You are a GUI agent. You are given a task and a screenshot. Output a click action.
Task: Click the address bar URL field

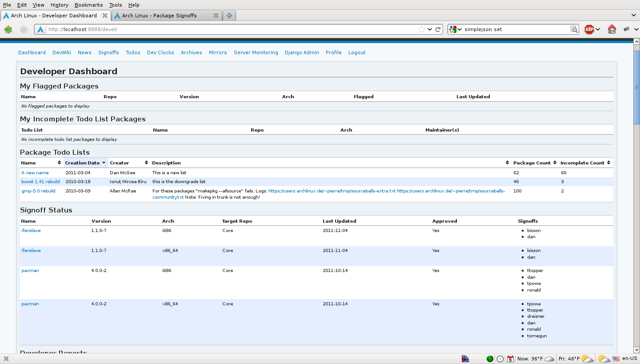point(231,29)
